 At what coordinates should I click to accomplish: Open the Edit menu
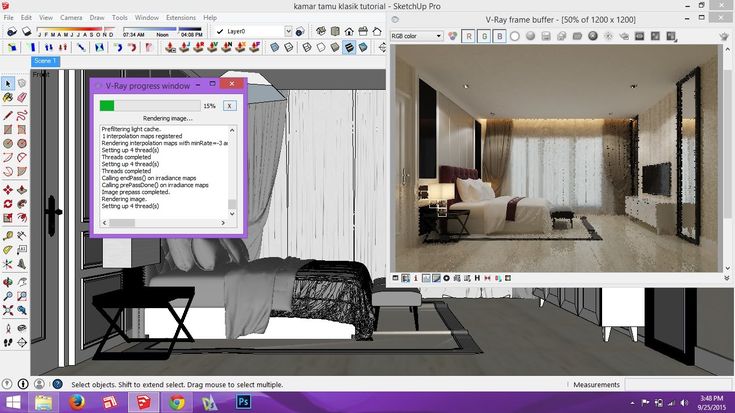26,17
